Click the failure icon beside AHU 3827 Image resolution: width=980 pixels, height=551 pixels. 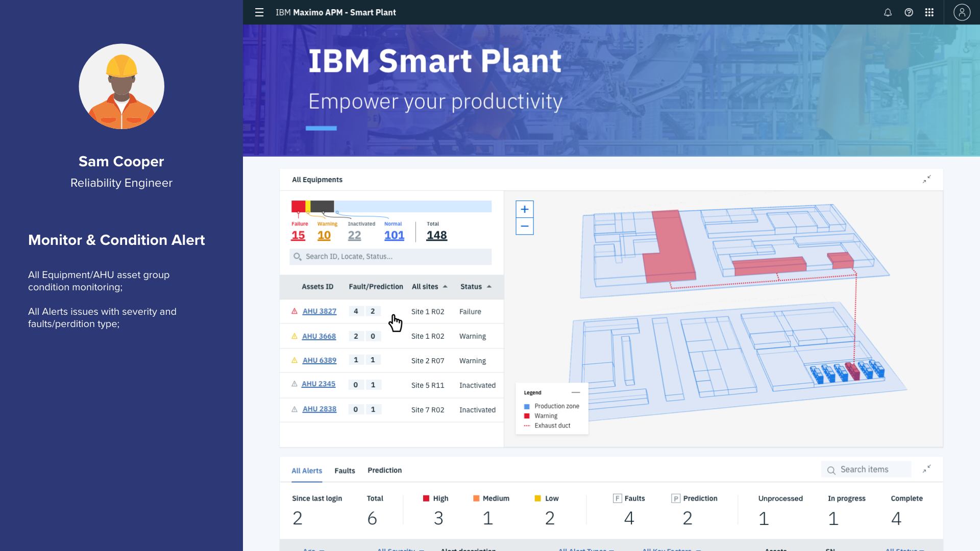(x=295, y=311)
